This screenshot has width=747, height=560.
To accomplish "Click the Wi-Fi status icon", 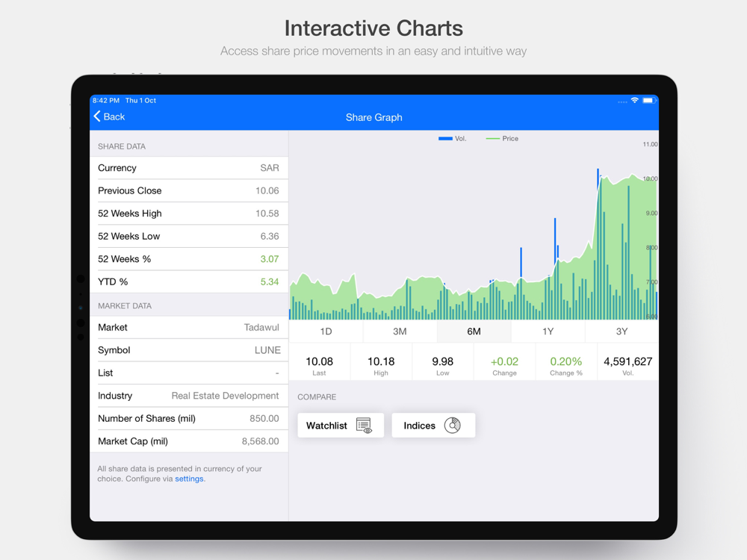I will pos(634,101).
